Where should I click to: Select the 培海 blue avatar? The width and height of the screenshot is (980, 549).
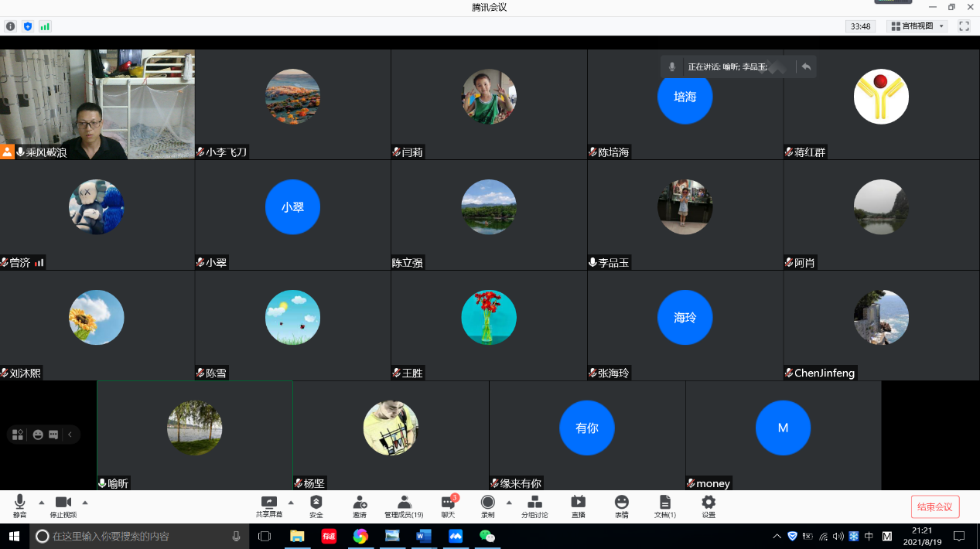(685, 97)
